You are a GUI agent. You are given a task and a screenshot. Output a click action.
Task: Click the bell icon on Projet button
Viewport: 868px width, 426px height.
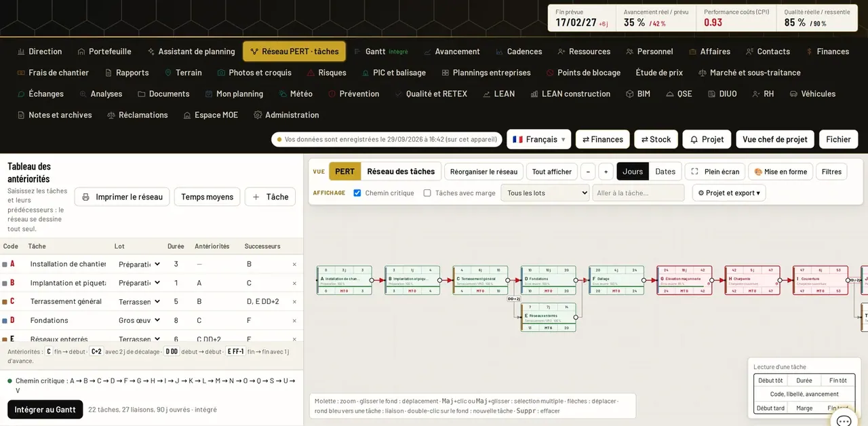694,139
